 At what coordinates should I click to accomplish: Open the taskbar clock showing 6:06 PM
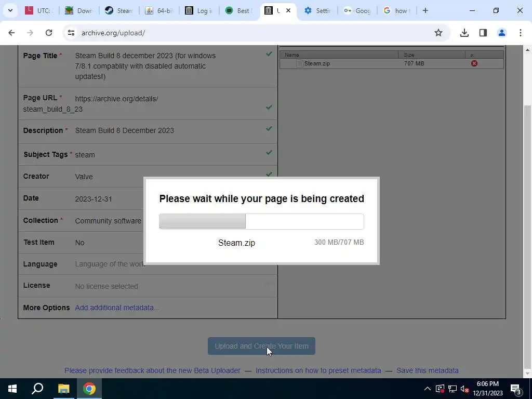click(488, 389)
